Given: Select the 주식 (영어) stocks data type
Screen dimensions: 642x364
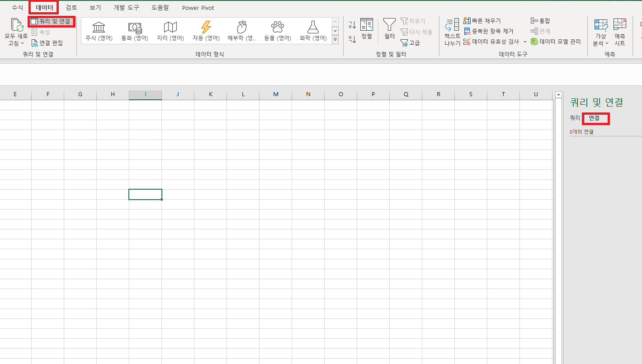Looking at the screenshot, I should tap(99, 31).
